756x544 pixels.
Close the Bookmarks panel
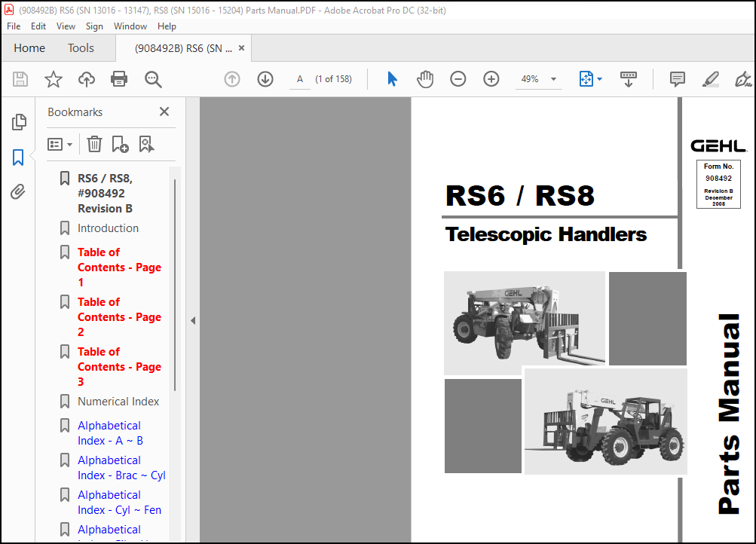click(x=164, y=112)
